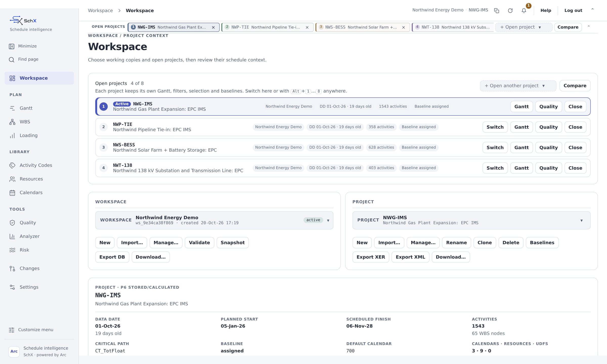
Task: Open Quality for the NWS-BESS row
Action: [548, 148]
